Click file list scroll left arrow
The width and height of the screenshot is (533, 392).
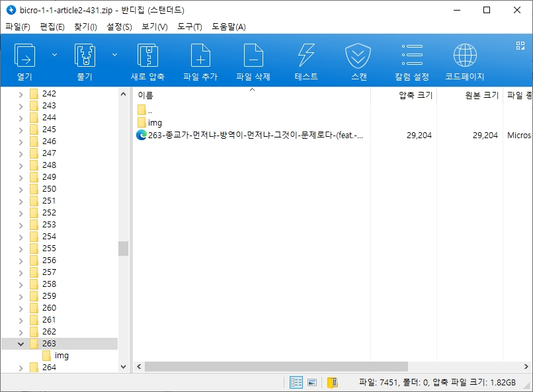pyautogui.click(x=139, y=366)
